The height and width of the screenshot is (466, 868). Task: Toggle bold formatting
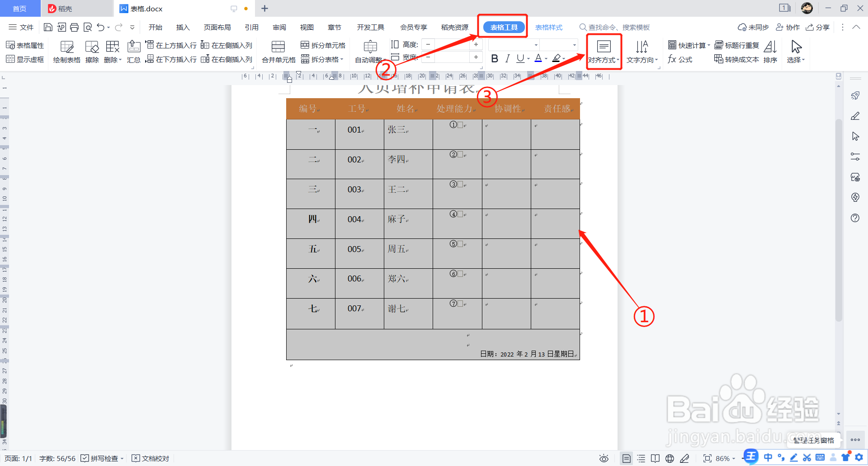494,58
